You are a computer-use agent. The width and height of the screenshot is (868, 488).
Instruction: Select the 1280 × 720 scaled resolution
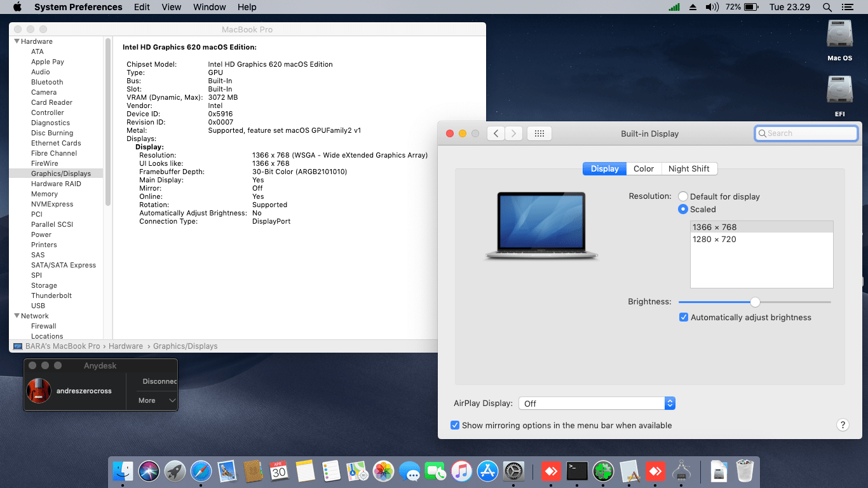coord(714,240)
